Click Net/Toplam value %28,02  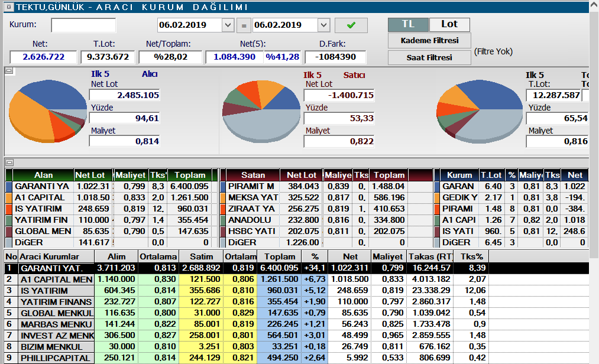[170, 57]
